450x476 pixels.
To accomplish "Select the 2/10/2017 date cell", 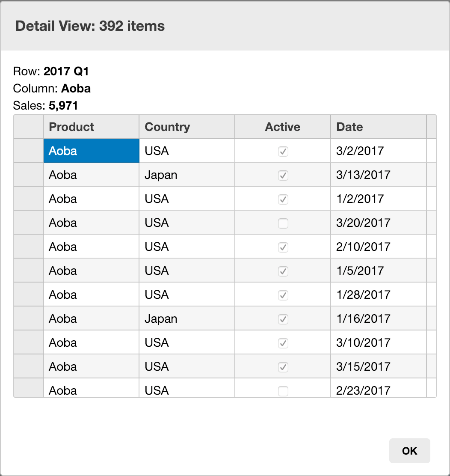I will click(x=378, y=247).
